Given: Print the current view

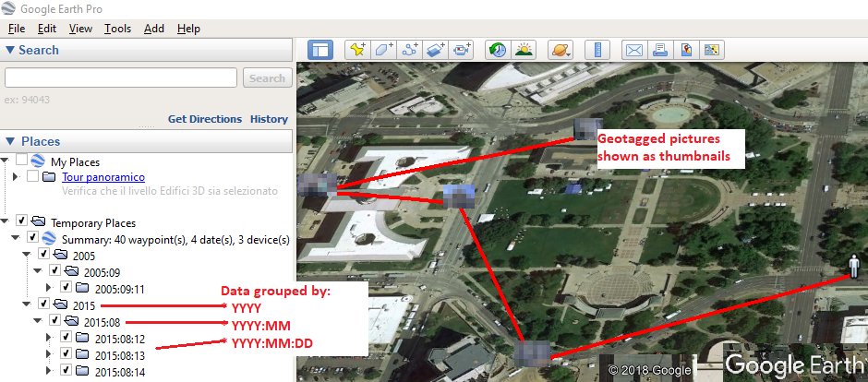Looking at the screenshot, I should [x=660, y=50].
